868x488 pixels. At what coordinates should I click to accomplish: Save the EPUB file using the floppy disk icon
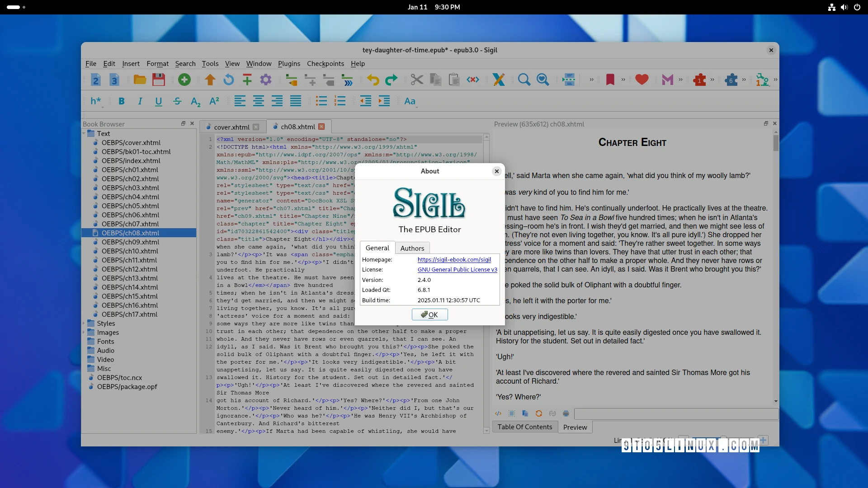pyautogui.click(x=158, y=80)
